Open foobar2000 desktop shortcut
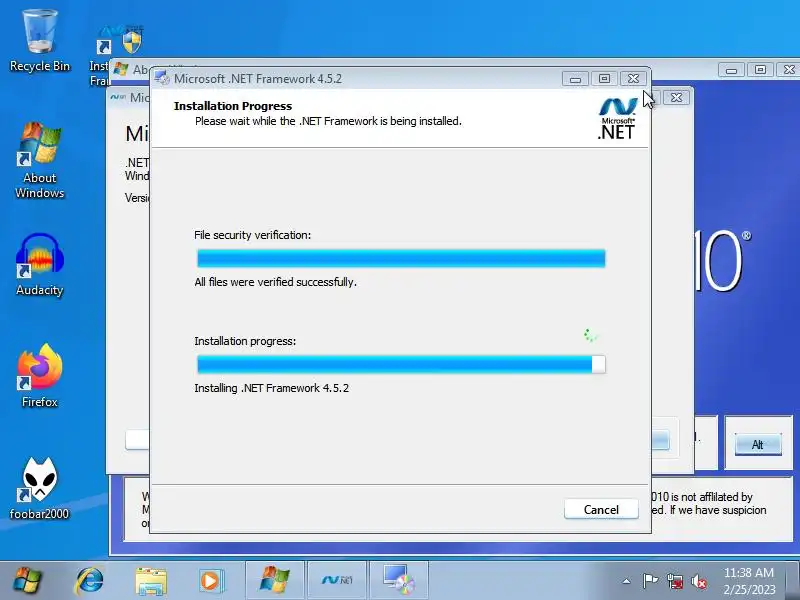Screen dimensions: 800x600 pyautogui.click(x=39, y=488)
